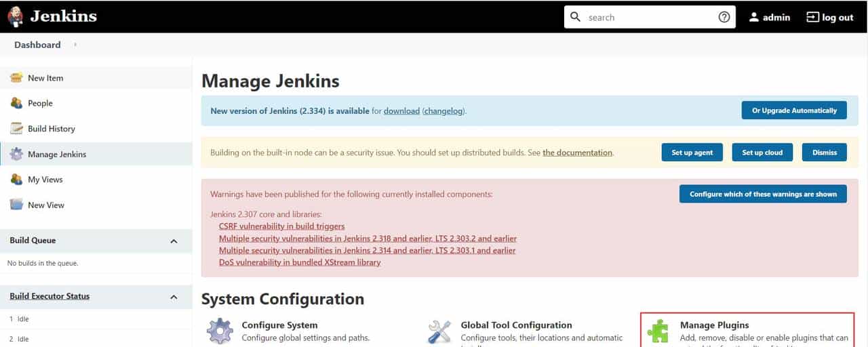868x347 pixels.
Task: Open the documentation link
Action: pyautogui.click(x=577, y=152)
